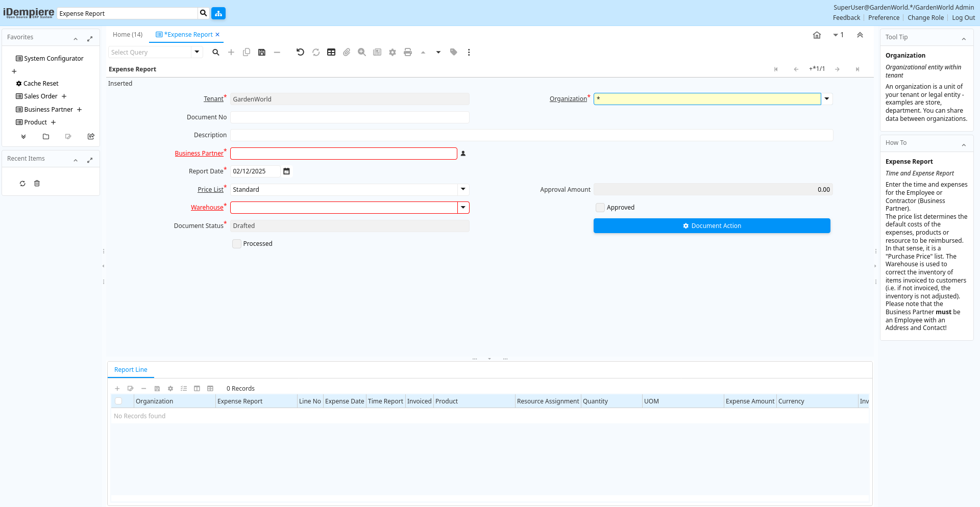Check the select-all box in Report Line grid
The height and width of the screenshot is (507, 980).
(x=118, y=401)
